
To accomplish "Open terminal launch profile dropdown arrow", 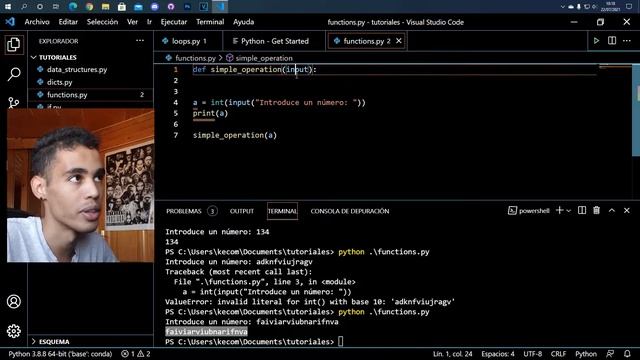I will [x=569, y=211].
